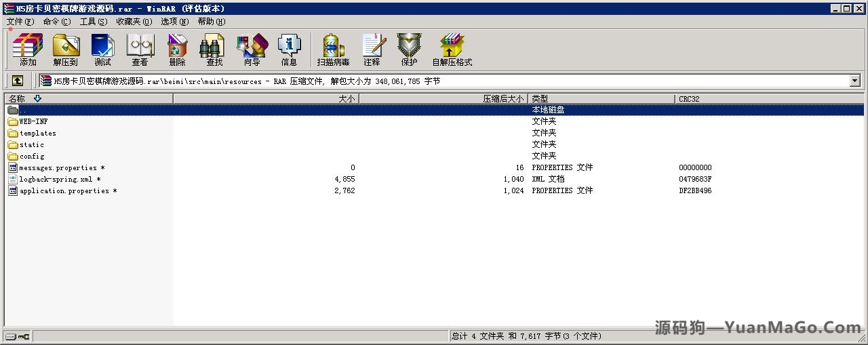Open the 工具 (Tools) menu
Image resolution: width=868 pixels, height=345 pixels.
click(93, 22)
